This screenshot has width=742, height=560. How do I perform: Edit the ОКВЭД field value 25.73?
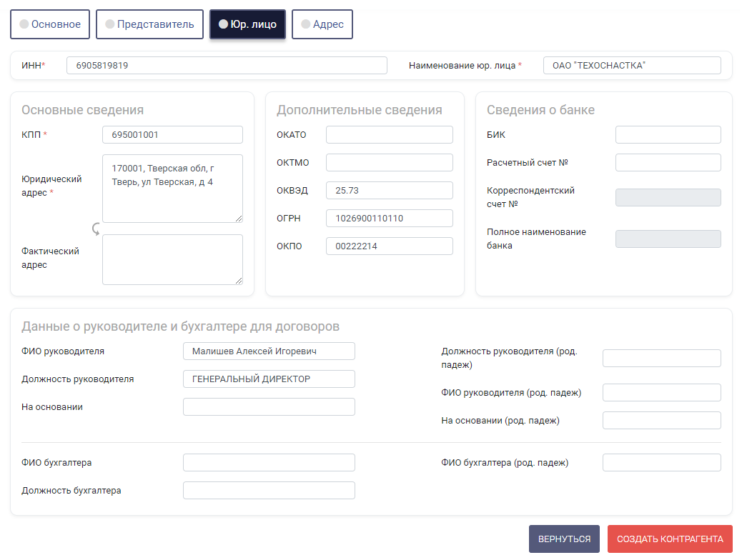(390, 190)
